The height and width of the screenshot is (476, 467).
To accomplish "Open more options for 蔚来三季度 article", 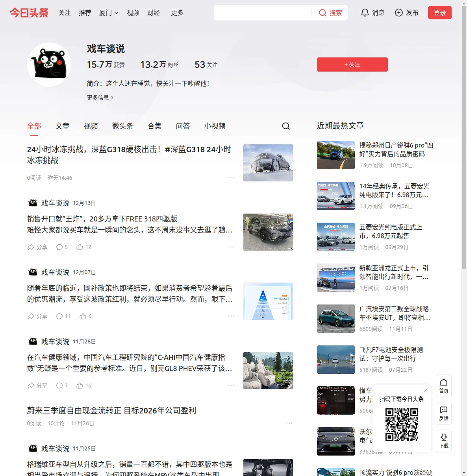I will tap(289, 423).
